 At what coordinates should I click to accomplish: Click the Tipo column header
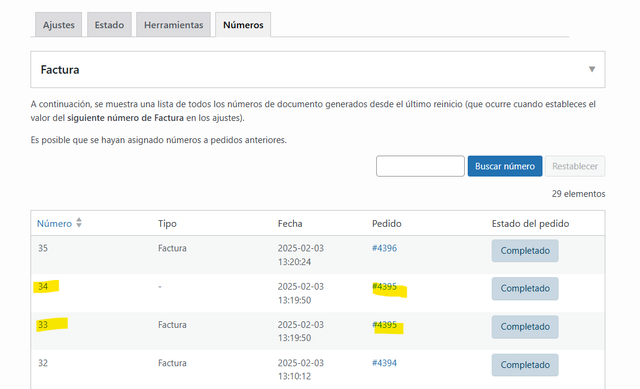click(x=167, y=224)
